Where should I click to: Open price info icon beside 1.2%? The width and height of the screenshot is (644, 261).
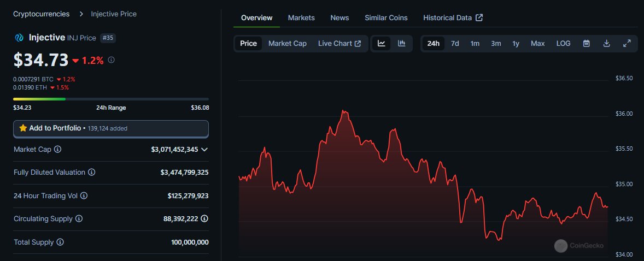[x=112, y=60]
